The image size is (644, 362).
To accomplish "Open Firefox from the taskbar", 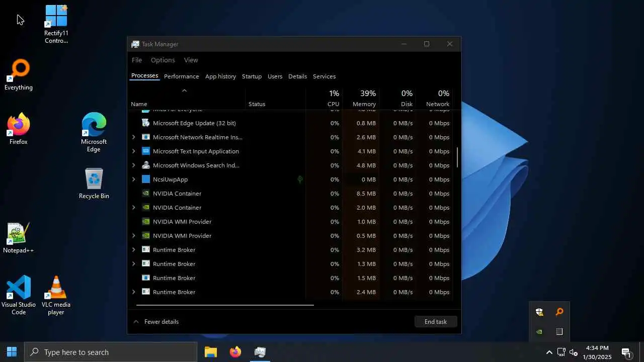I will click(x=235, y=352).
